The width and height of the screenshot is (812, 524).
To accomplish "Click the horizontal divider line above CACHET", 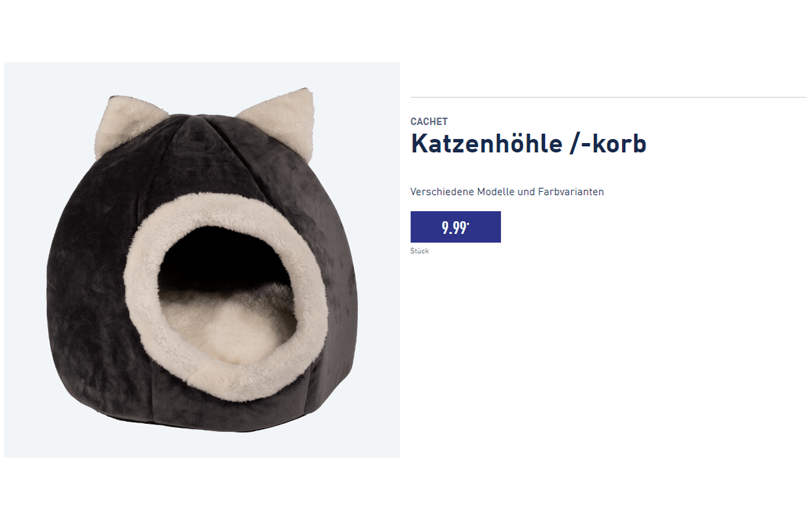I will [x=608, y=97].
